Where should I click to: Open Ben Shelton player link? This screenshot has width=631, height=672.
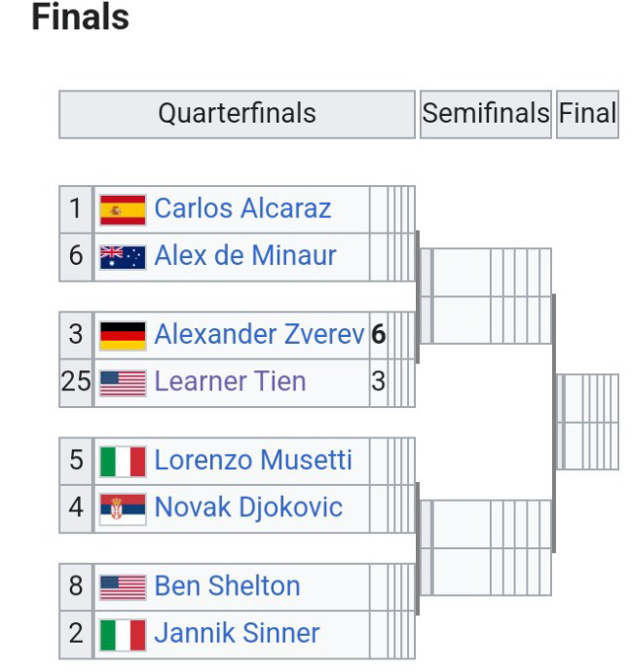coord(227,585)
